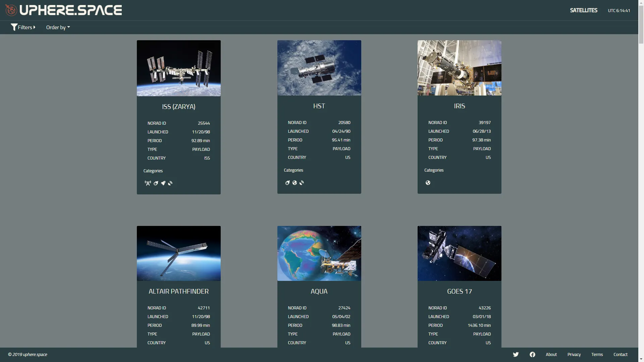Open the Order by dropdown

click(x=57, y=27)
